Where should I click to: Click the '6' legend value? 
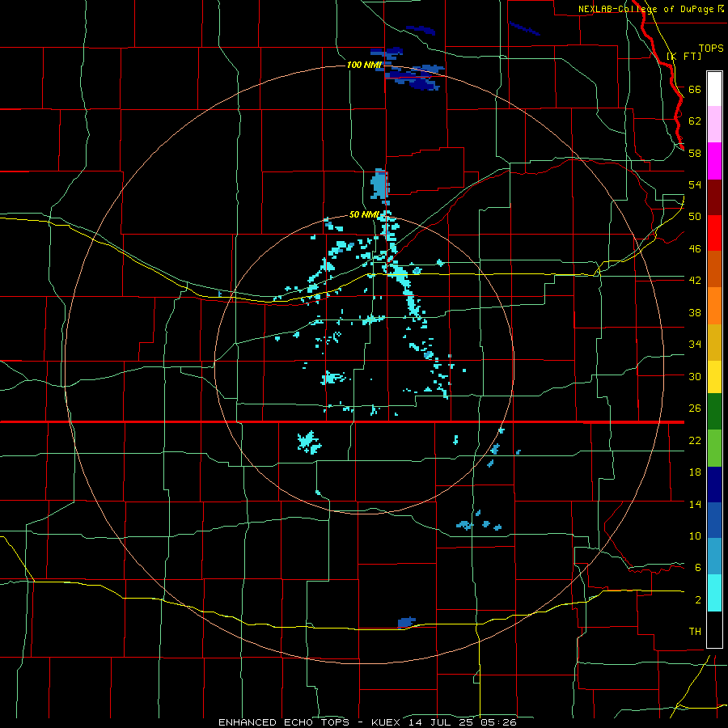[x=697, y=567]
